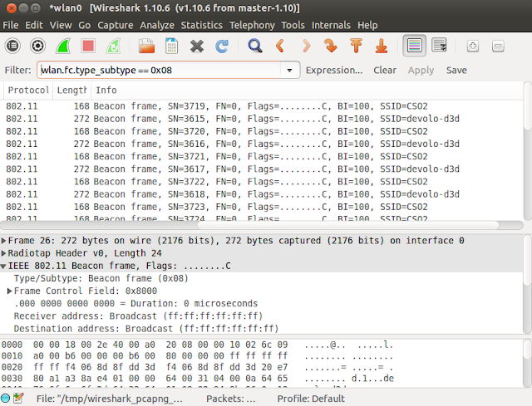Jump to the last packet icon

pos(382,46)
